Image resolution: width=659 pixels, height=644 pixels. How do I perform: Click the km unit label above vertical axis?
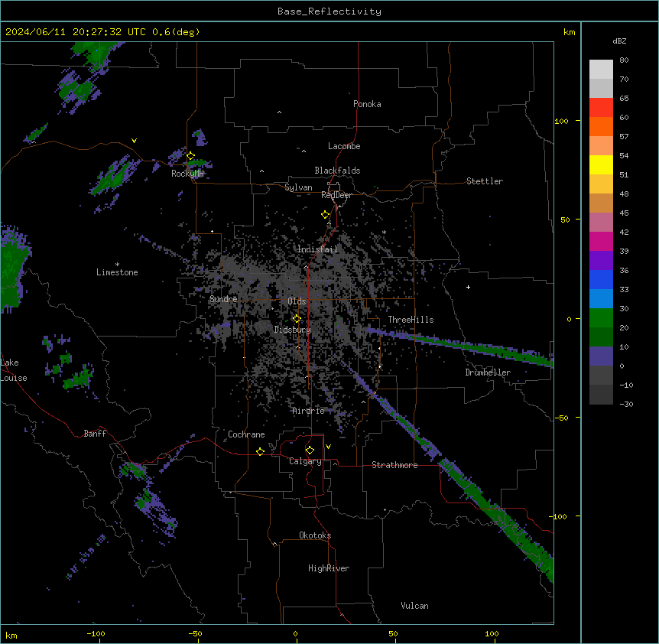coord(569,32)
